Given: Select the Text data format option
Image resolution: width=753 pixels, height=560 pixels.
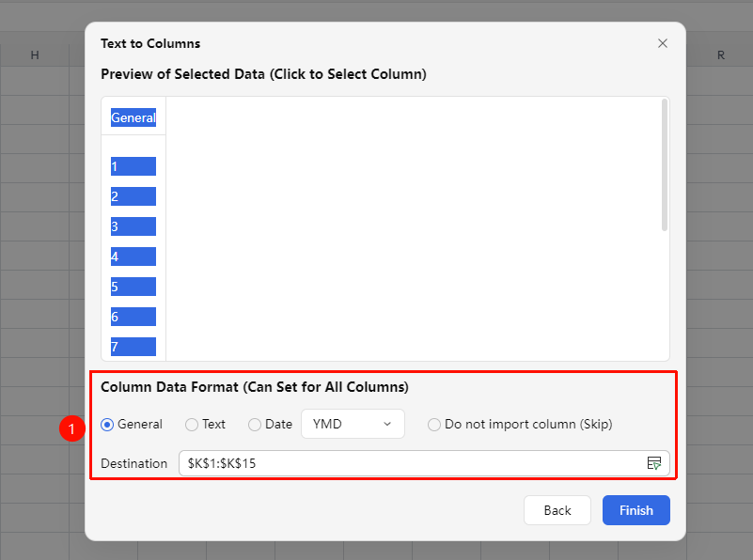Looking at the screenshot, I should coord(192,425).
